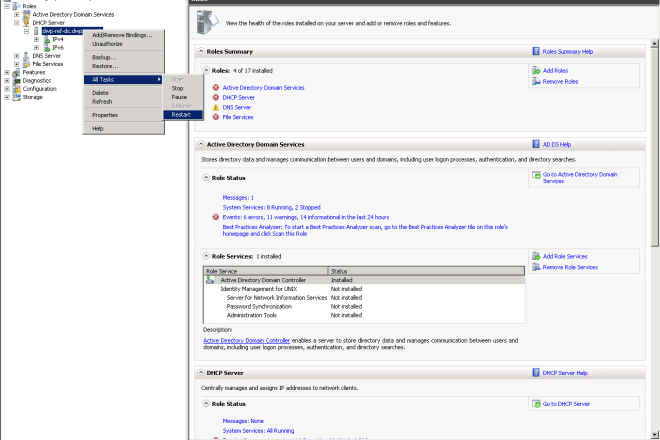Viewport: 660px width, 440px height.
Task: Click the IPv6 node icon in tree
Action: (47, 48)
